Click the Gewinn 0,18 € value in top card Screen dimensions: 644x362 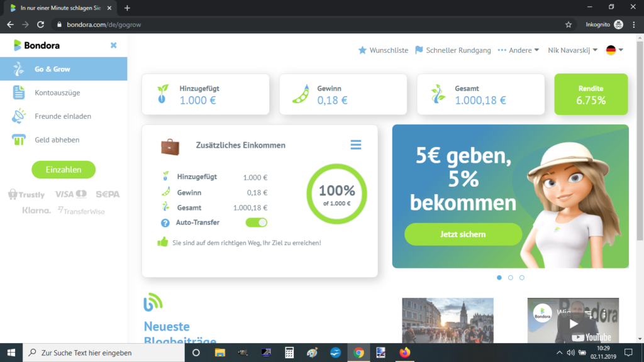[x=332, y=100]
